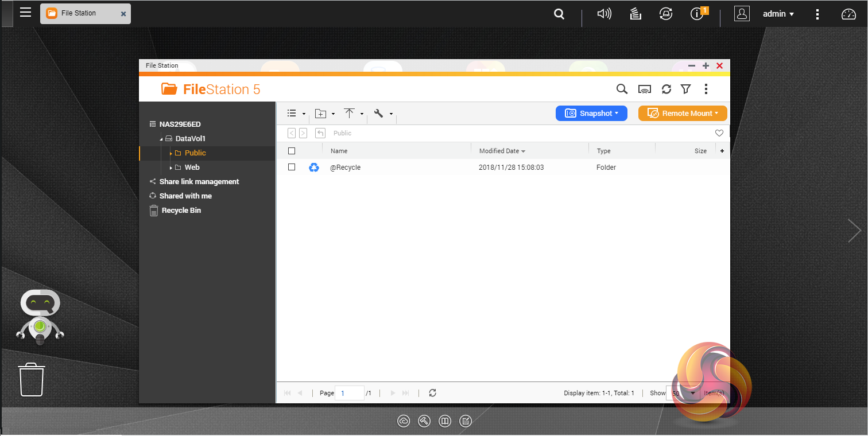Click the orange Remote Mount button
This screenshot has width=868, height=436.
coord(683,114)
